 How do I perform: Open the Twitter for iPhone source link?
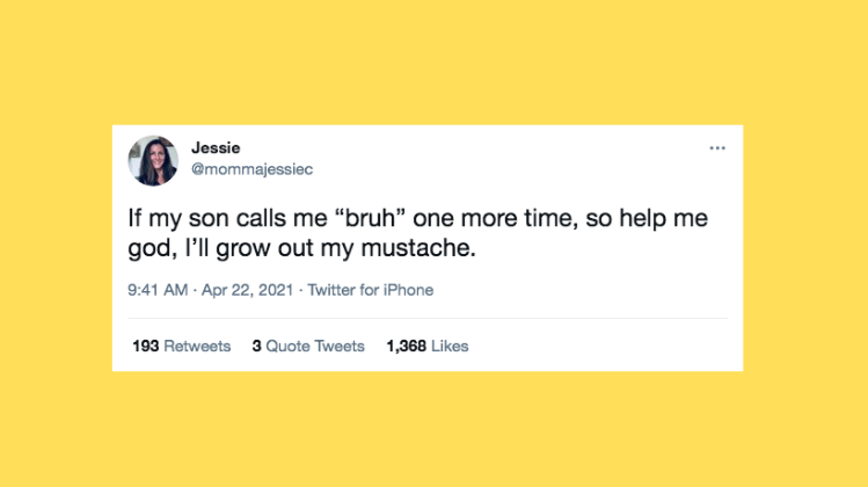point(370,290)
